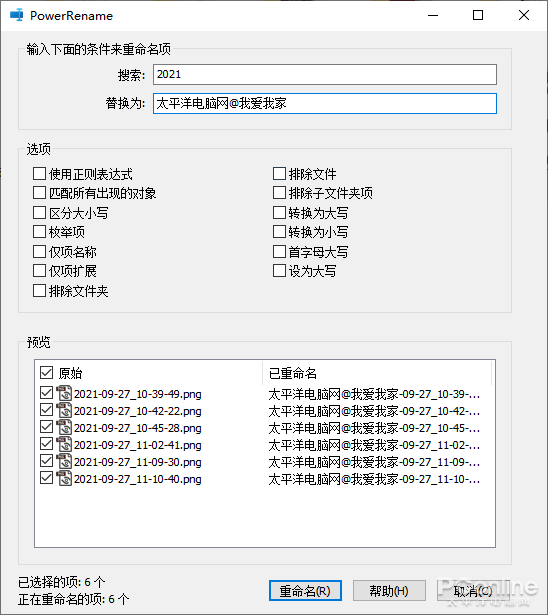The height and width of the screenshot is (615, 548).
Task: Check the 排除文件夹 option
Action: tap(39, 291)
